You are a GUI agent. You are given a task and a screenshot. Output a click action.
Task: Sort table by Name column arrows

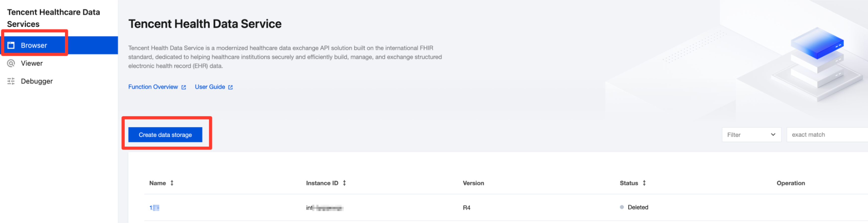172,183
